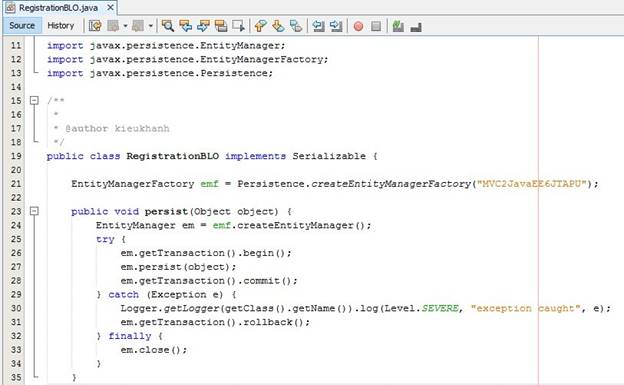Stop macro recording gray square
Viewport: 624px width, 385px height.
coord(376,26)
